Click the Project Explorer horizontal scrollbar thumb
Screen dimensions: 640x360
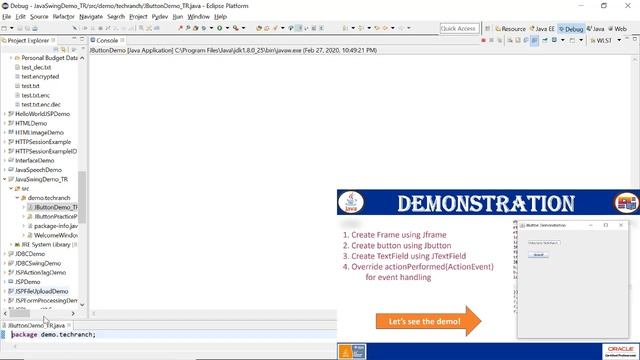point(20,313)
